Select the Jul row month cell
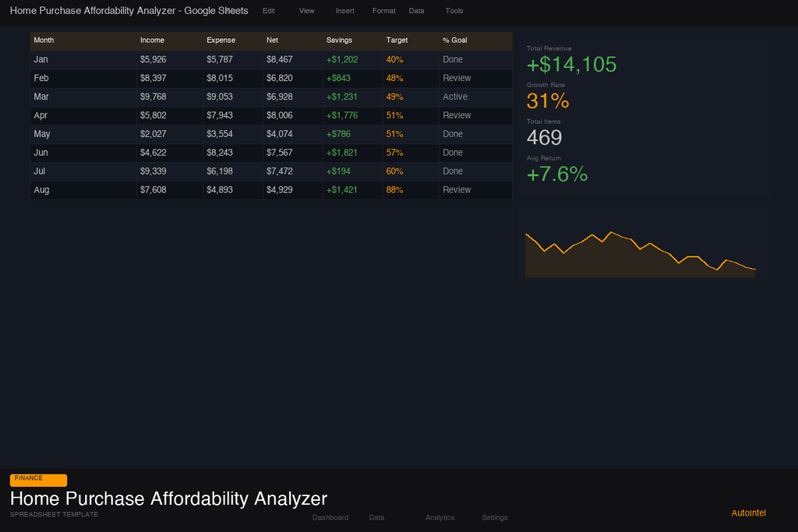This screenshot has width=798, height=532. click(x=83, y=171)
